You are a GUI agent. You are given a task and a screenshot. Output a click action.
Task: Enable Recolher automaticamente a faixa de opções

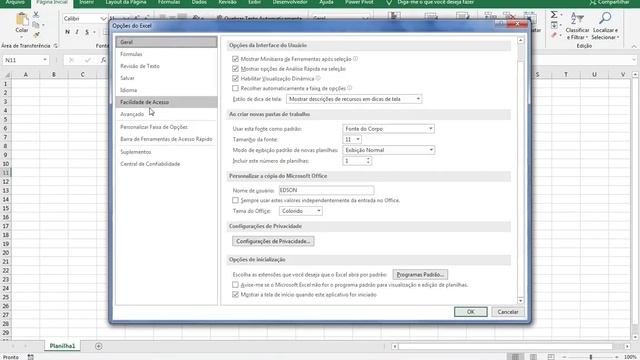[235, 88]
